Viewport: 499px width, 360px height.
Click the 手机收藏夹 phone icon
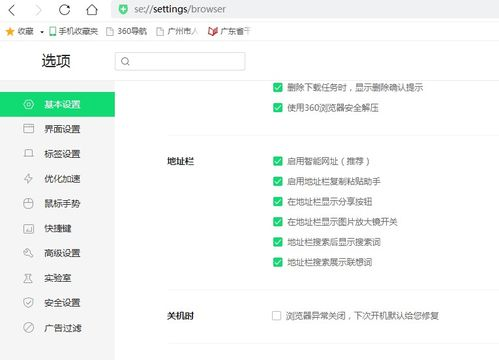click(x=53, y=31)
